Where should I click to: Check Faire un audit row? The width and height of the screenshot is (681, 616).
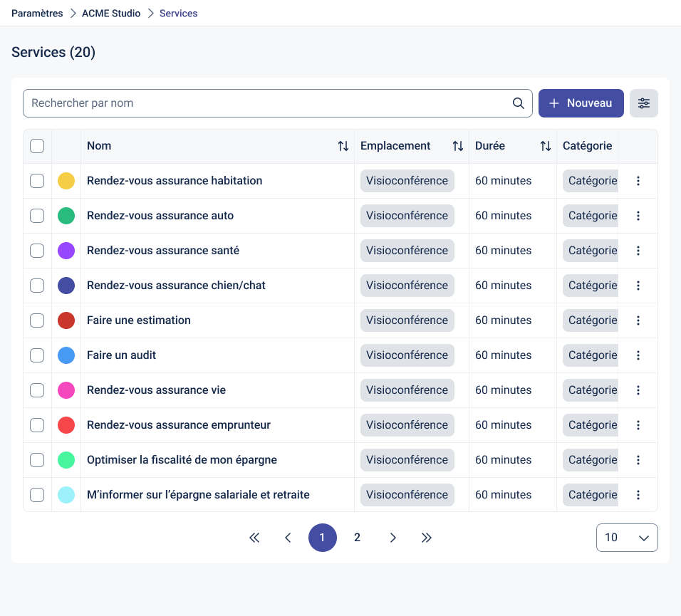click(x=37, y=355)
